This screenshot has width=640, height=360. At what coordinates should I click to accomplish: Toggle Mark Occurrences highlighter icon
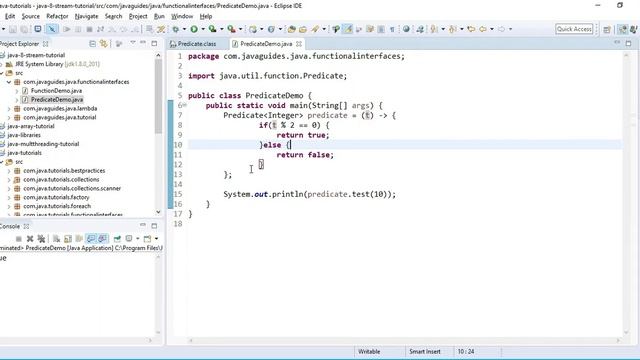[x=348, y=29]
